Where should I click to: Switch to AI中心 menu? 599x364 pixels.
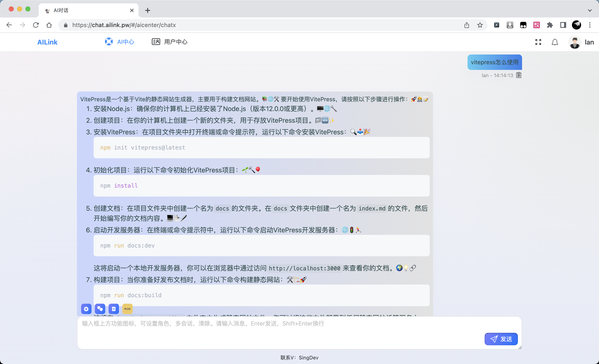(x=119, y=42)
